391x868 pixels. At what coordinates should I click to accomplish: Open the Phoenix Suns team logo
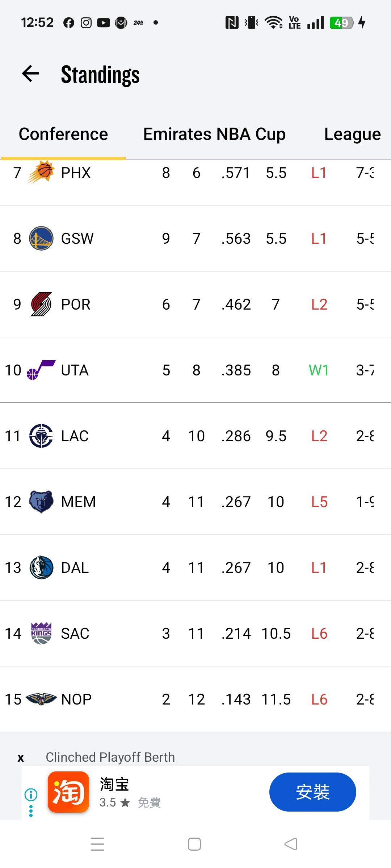[41, 172]
